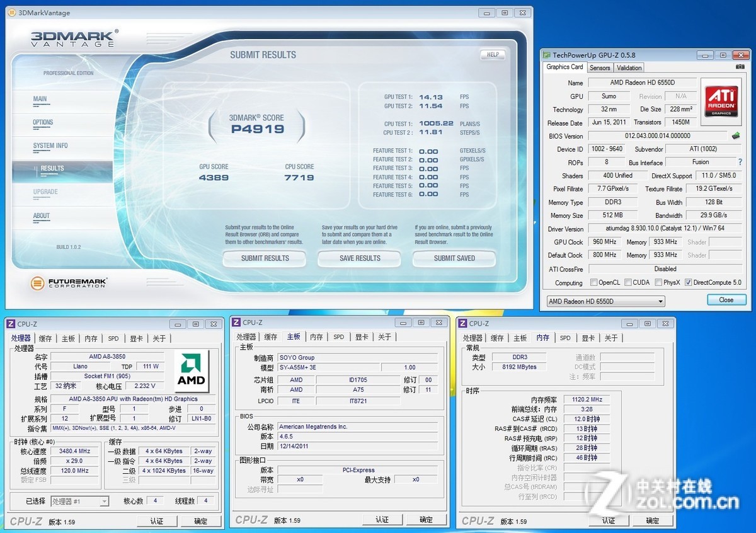The image size is (756, 533).
Task: Open the 缓存 tab in CPU-Z processor window
Action: pyautogui.click(x=45, y=338)
